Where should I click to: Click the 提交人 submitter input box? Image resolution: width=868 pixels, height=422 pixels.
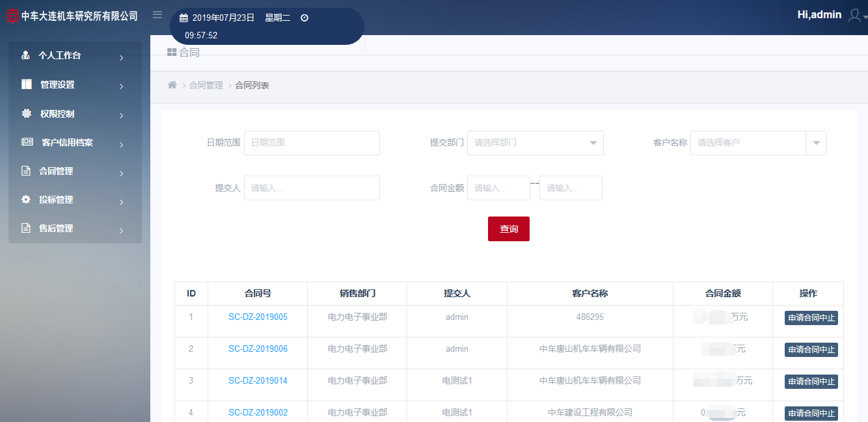311,188
